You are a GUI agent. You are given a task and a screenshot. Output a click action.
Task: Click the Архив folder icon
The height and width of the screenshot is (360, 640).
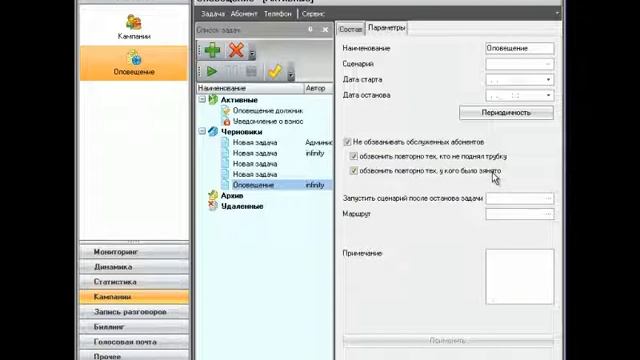coord(213,195)
